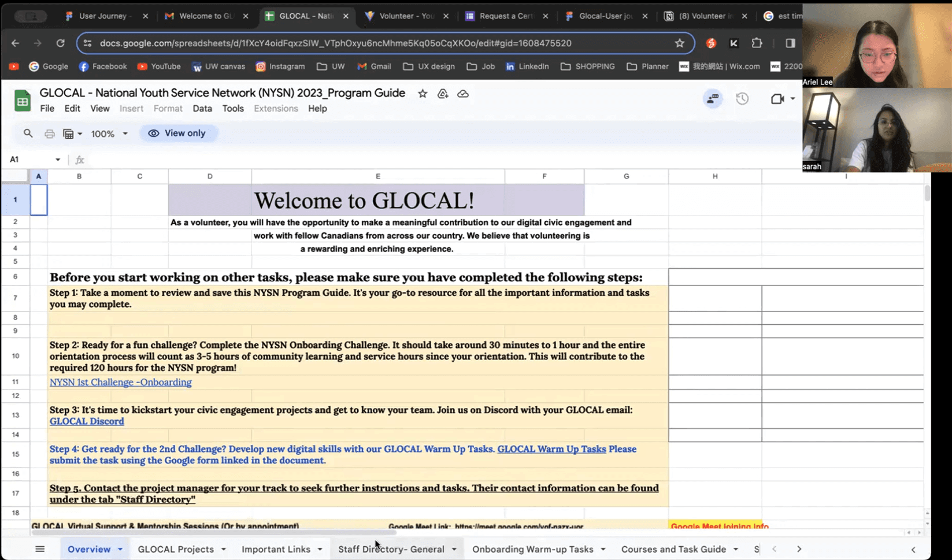The height and width of the screenshot is (560, 952).
Task: Star the GLOCAL spreadsheet document
Action: point(423,94)
